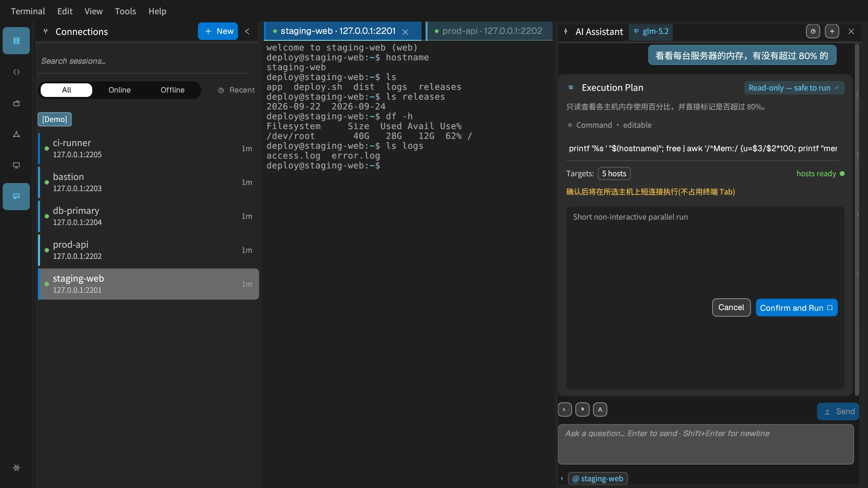This screenshot has width=868, height=488.
Task: Expand Read-only safe to run dropdown
Action: (794, 88)
